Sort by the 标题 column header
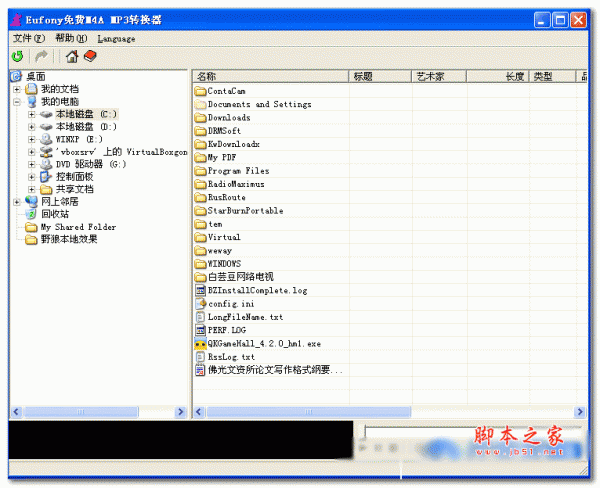 (x=380, y=77)
